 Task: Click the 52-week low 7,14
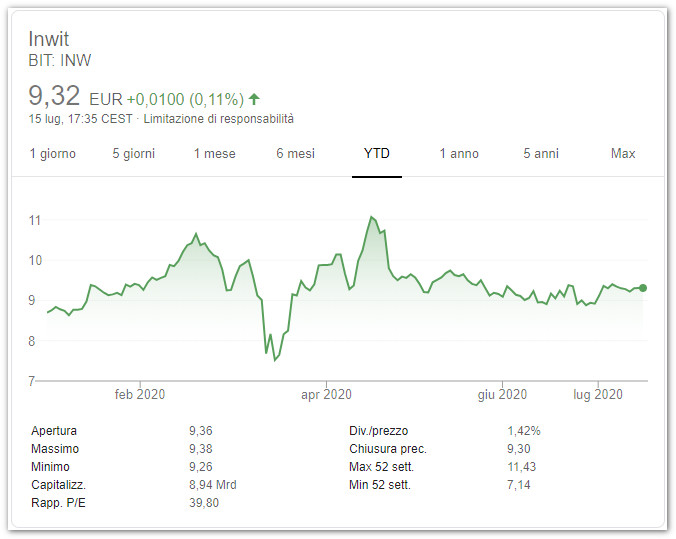(x=519, y=485)
